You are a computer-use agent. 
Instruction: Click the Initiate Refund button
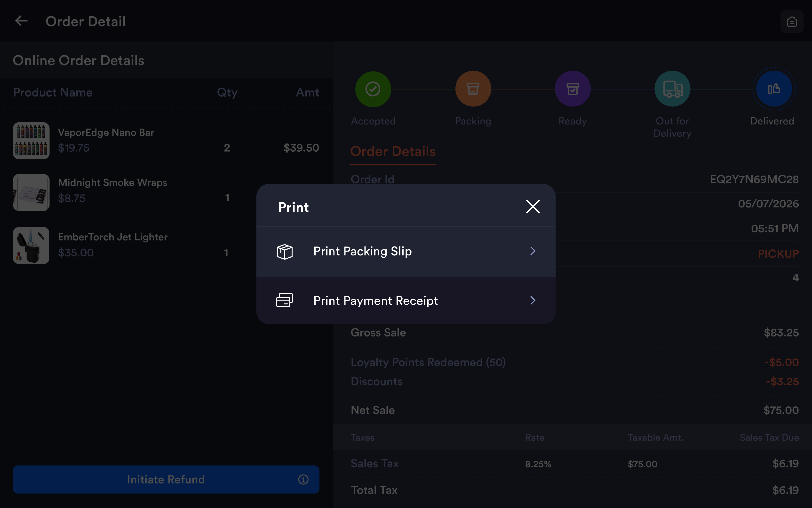pos(166,479)
